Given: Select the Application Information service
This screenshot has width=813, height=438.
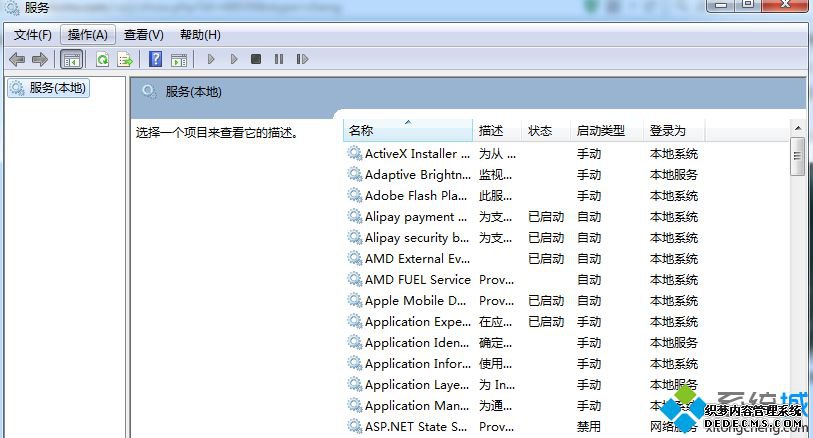Looking at the screenshot, I should tap(523, 363).
